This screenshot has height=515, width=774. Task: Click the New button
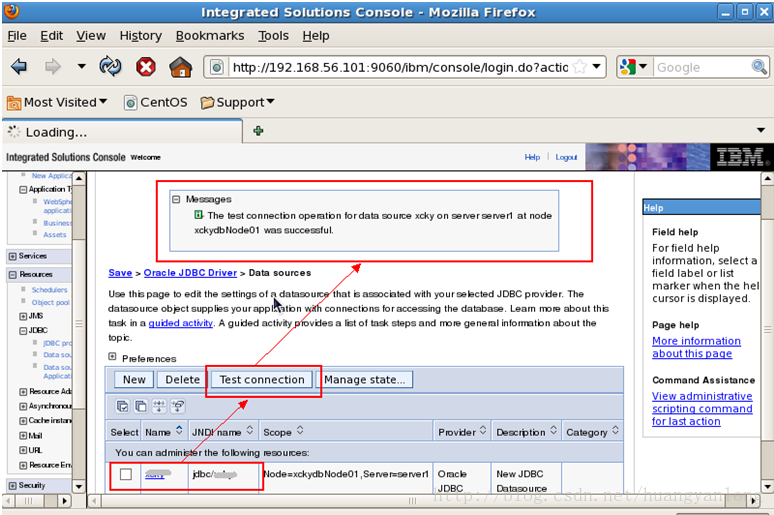coord(134,380)
